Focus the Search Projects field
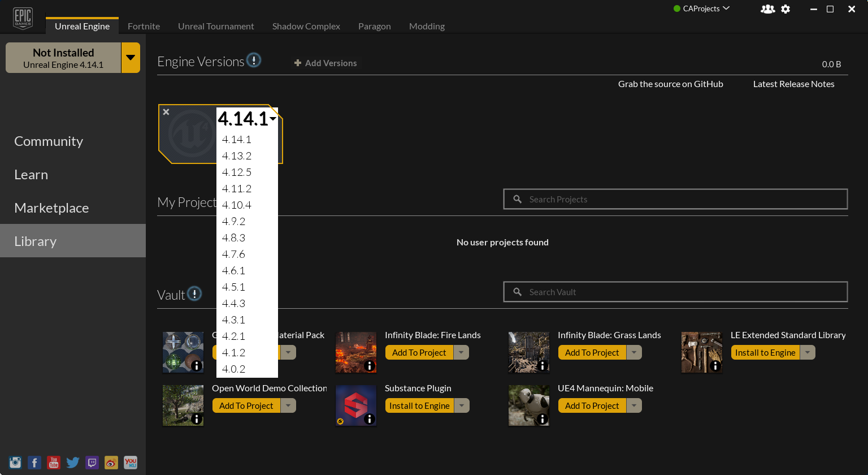Viewport: 868px width, 475px height. point(675,199)
